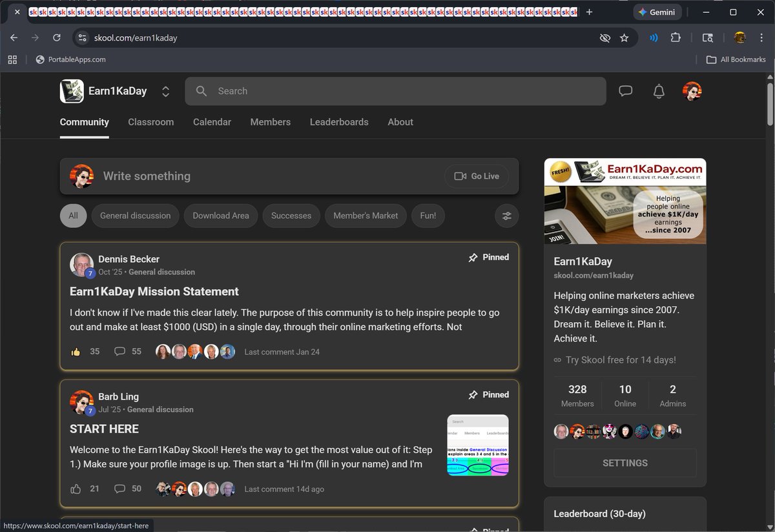Open the browser tab search icon
Viewport: 775px width, 532px height.
point(708,38)
